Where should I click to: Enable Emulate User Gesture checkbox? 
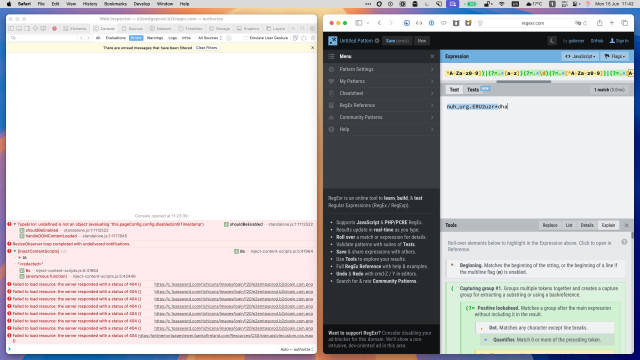coord(246,38)
